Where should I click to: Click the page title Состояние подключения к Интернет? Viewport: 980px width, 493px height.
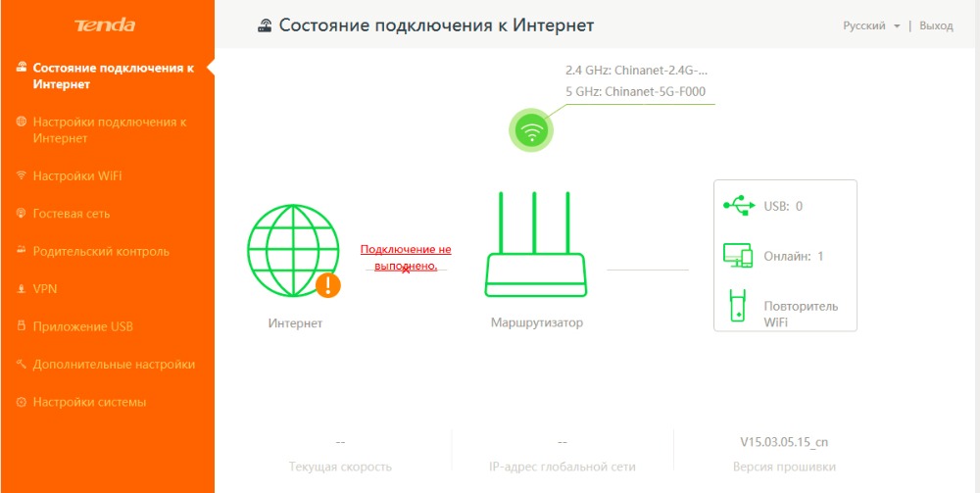[436, 25]
